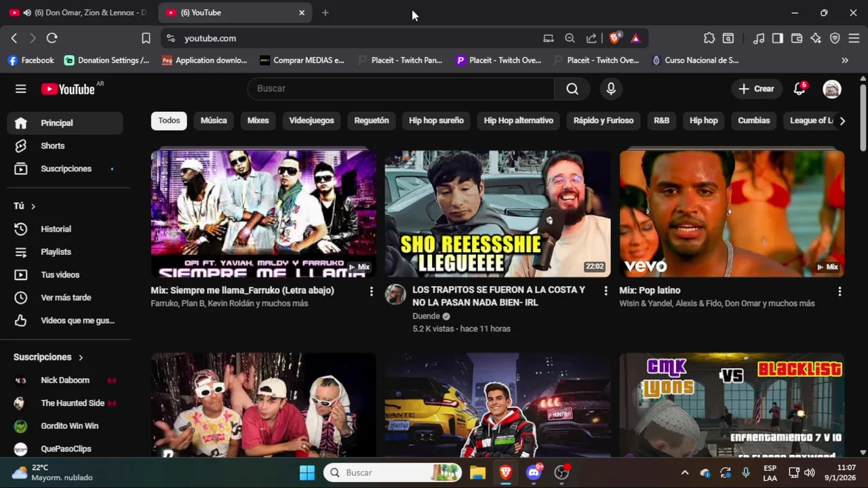
Task: Show hidden bookmarks with double chevron
Action: coord(845,60)
